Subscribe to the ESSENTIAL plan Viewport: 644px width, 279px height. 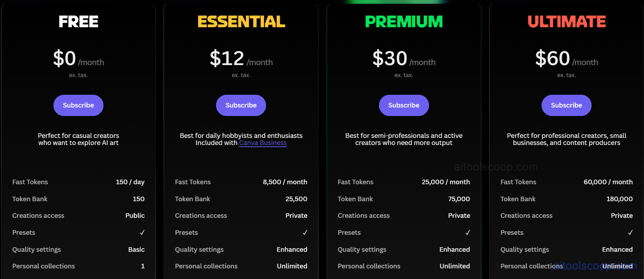pyautogui.click(x=241, y=105)
